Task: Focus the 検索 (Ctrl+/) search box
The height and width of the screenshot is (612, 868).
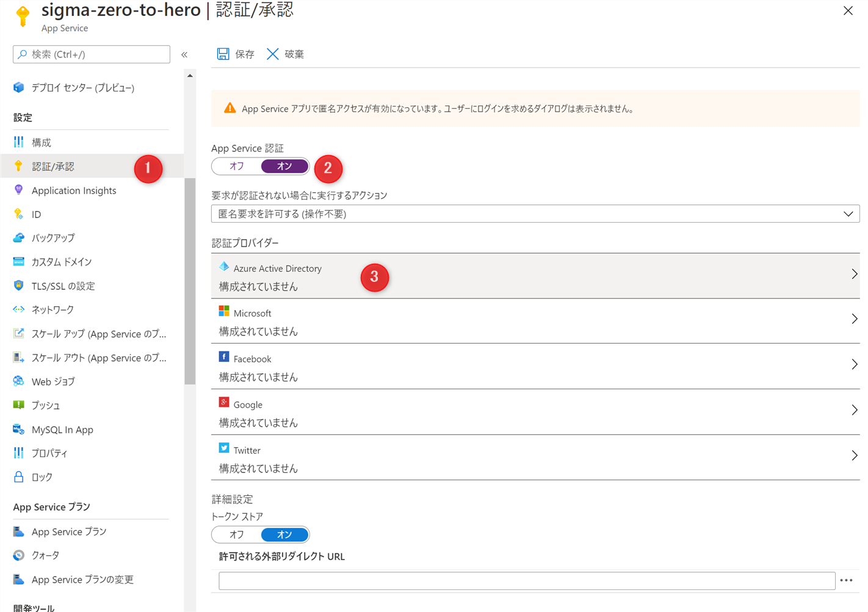Action: point(92,54)
